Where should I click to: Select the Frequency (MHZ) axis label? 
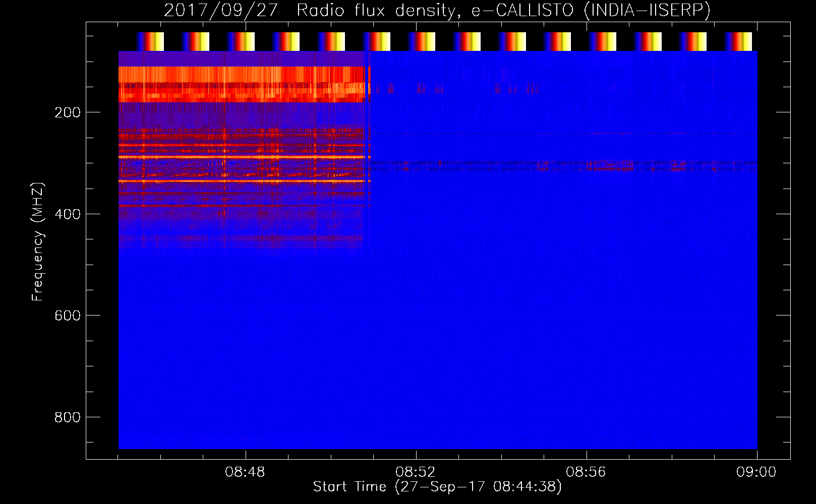[x=38, y=242]
